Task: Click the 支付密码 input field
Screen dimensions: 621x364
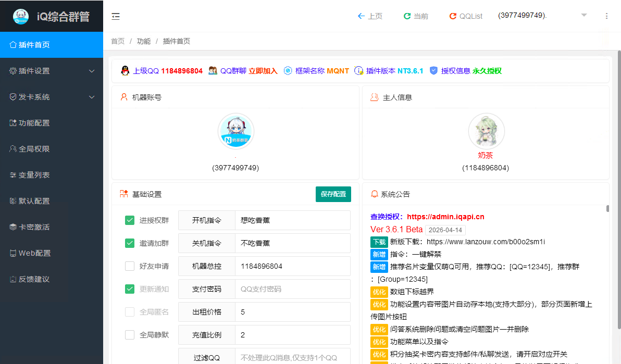Action: point(292,289)
